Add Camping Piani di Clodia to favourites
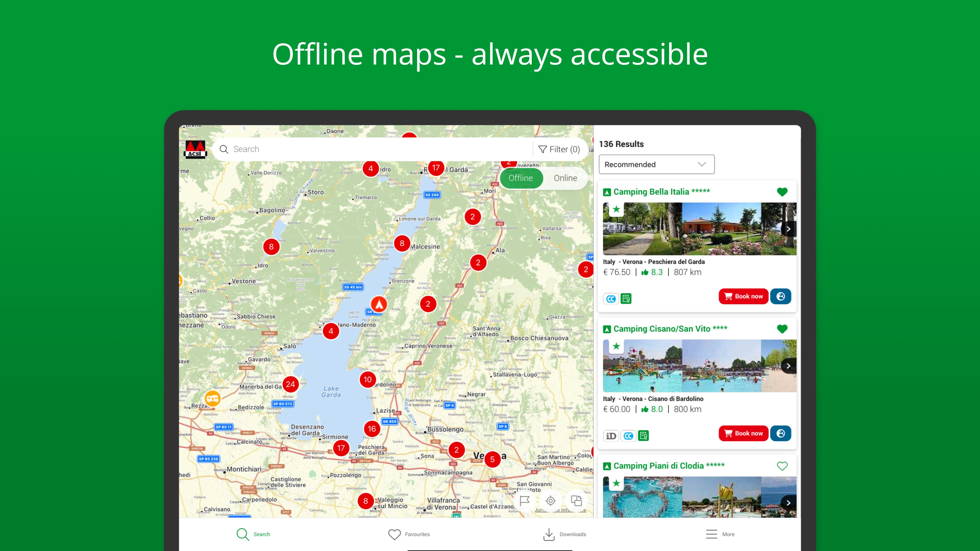 pos(782,466)
